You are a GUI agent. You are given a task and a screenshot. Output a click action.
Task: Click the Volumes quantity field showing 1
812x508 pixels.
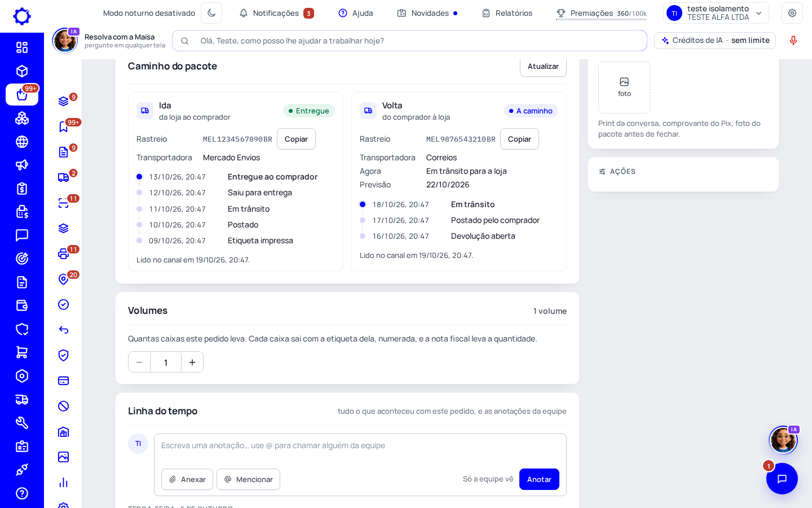[x=166, y=362]
